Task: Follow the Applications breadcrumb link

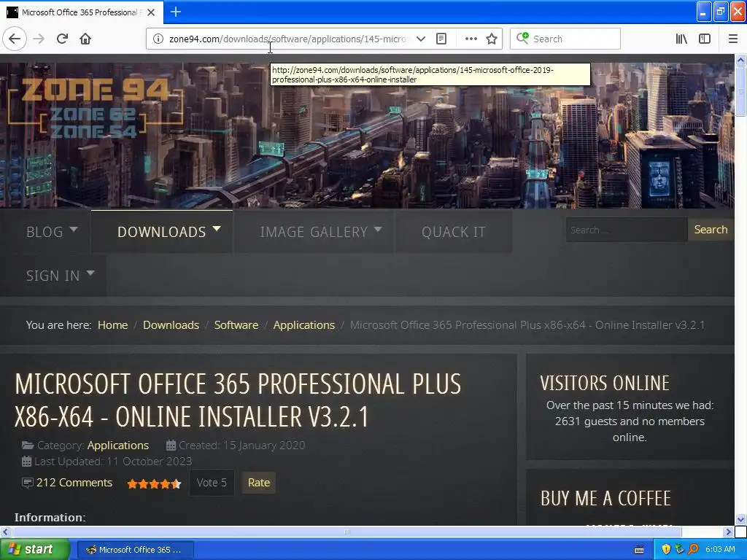Action: click(304, 324)
